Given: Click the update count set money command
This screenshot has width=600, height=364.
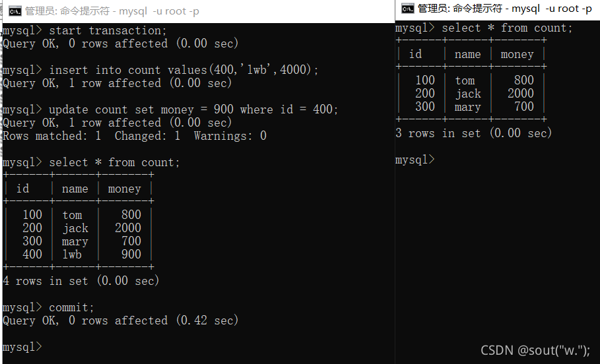Looking at the screenshot, I should 193,109.
